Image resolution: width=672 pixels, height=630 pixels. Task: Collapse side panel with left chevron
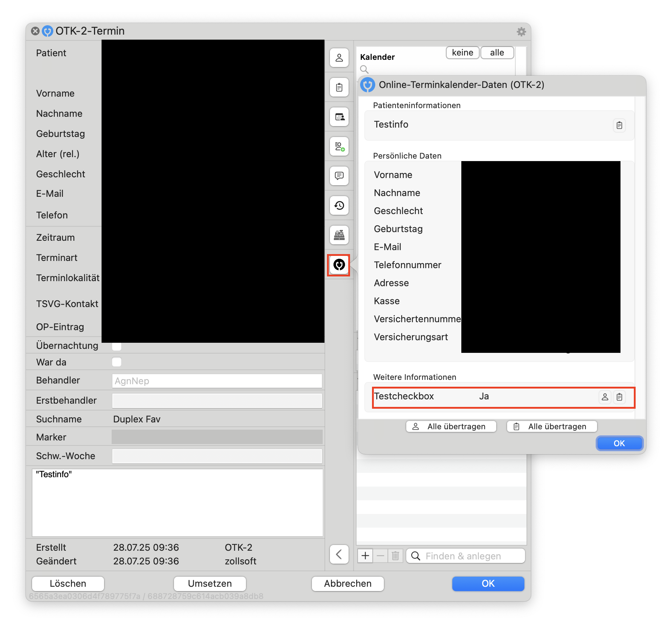[339, 554]
